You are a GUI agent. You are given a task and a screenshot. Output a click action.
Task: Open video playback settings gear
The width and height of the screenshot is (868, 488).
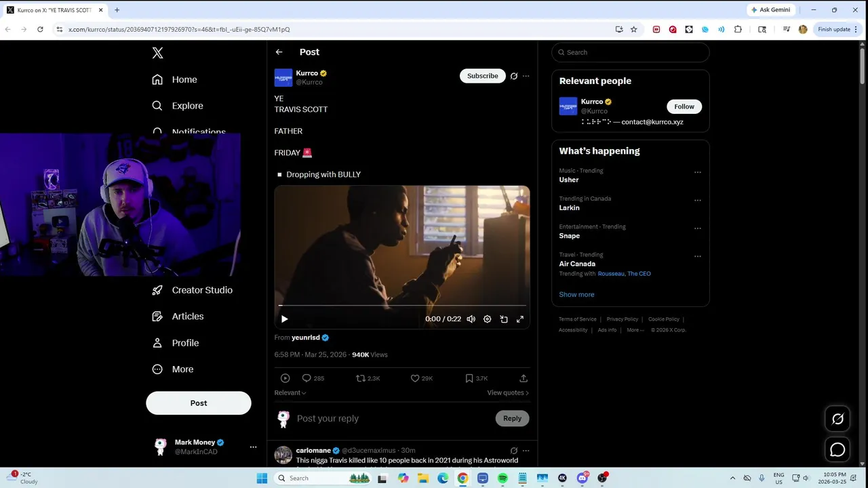click(x=487, y=319)
